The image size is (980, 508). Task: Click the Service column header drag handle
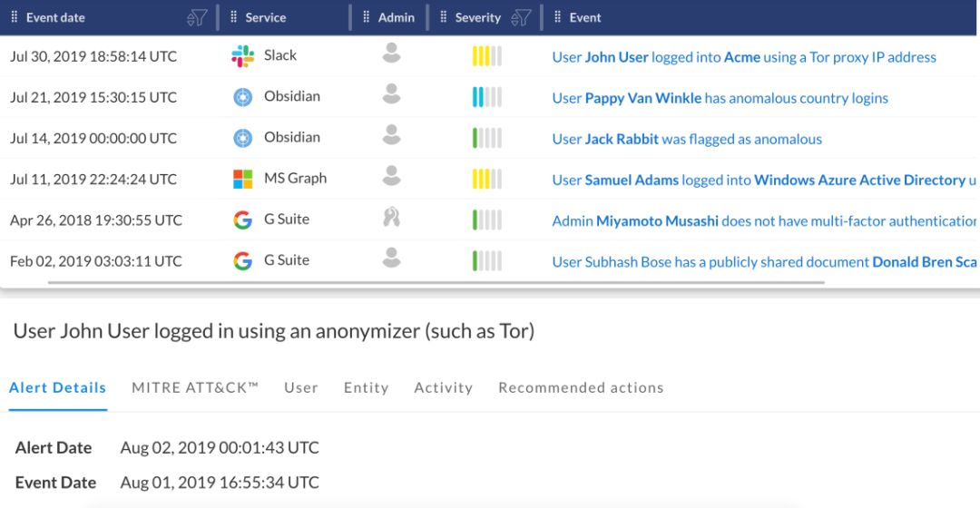coord(234,18)
